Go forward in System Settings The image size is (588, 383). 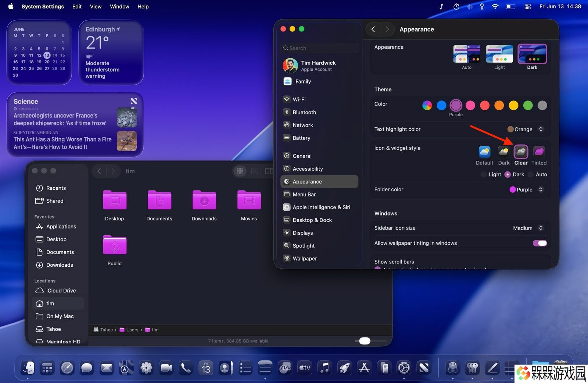[x=387, y=29]
